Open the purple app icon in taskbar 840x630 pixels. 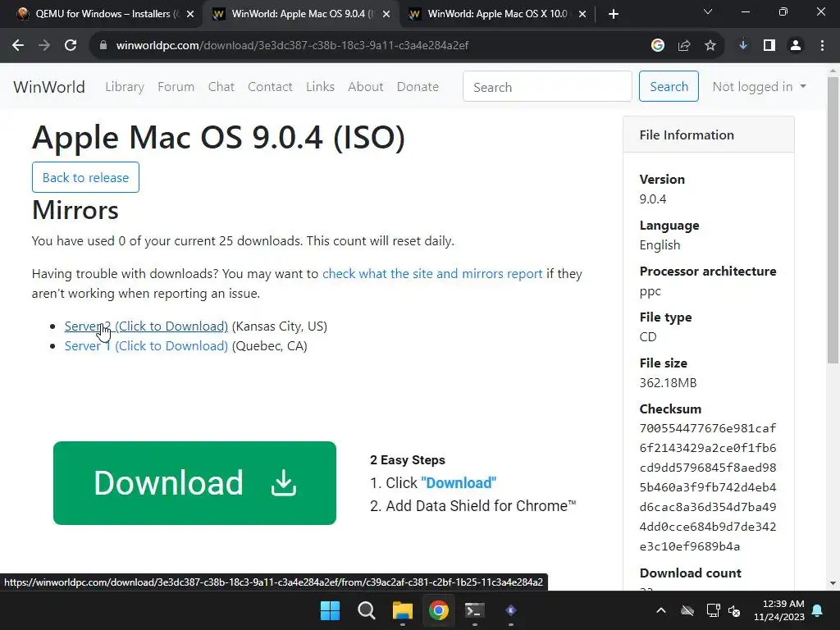click(x=511, y=610)
